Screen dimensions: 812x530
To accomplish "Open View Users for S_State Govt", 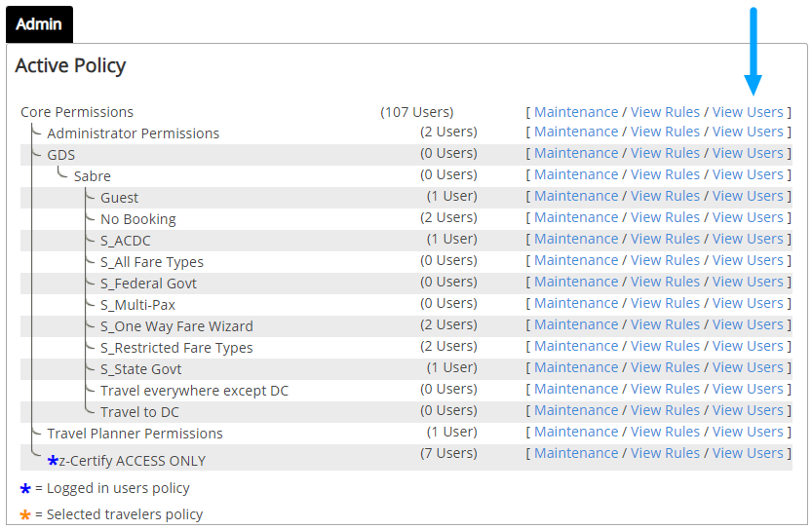I will (x=748, y=367).
